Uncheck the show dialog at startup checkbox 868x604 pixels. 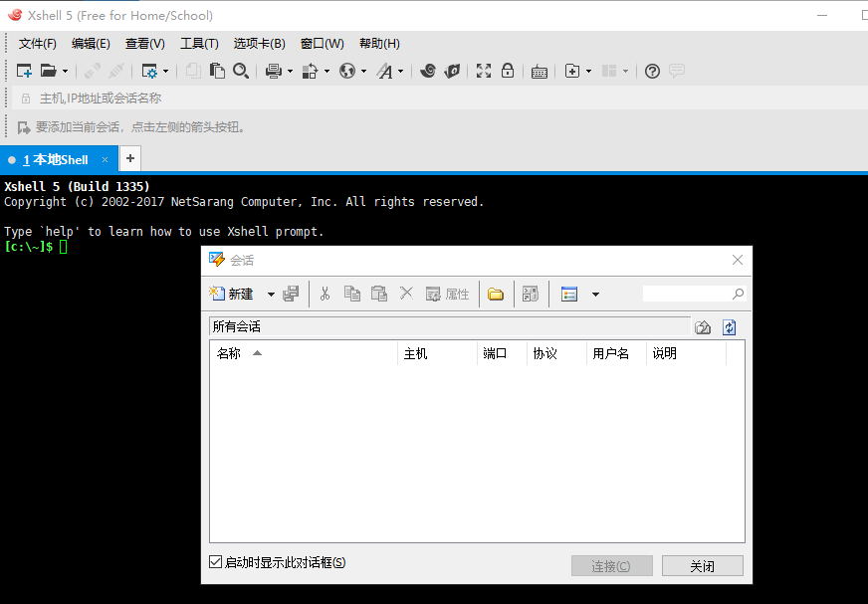click(215, 562)
